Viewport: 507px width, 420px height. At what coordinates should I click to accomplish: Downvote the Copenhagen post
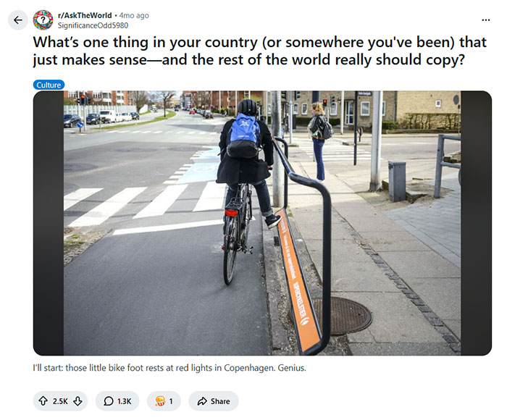(x=78, y=401)
